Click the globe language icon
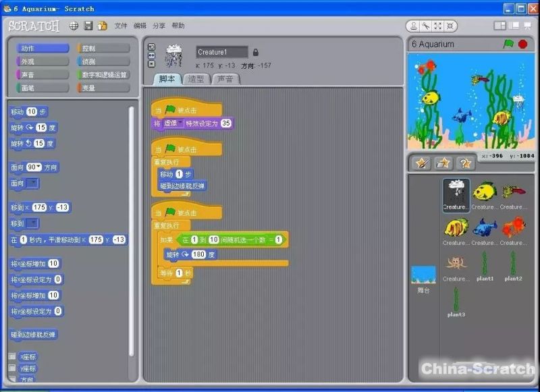This screenshot has height=392, width=540. 74,26
